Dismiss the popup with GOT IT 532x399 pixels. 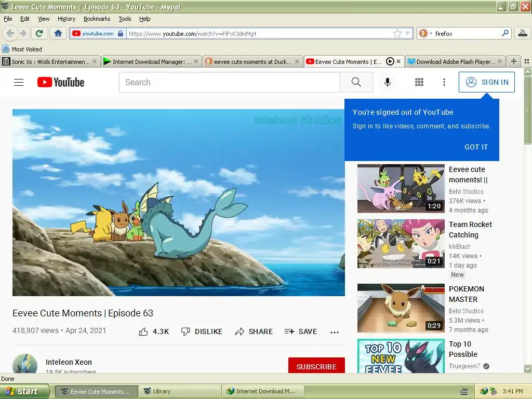pos(476,147)
